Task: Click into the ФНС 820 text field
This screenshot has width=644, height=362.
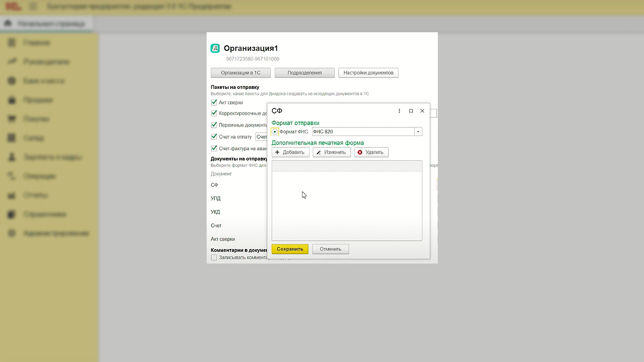Action: coord(363,132)
